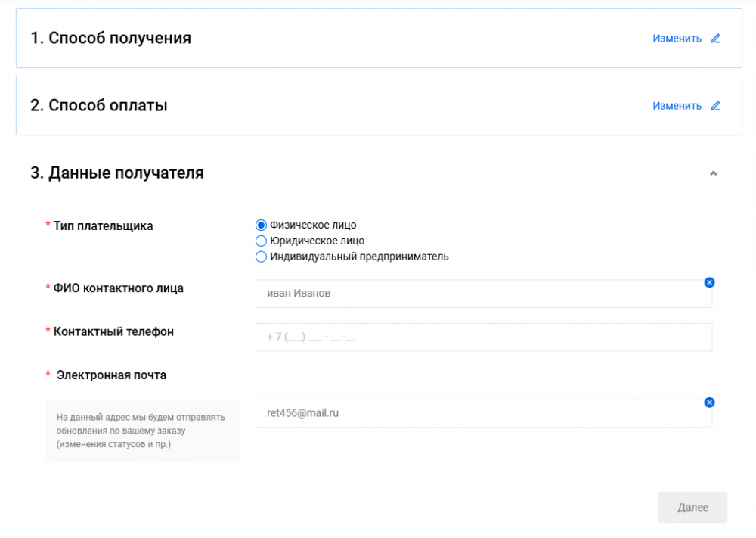
Task: Click the Электронная почта label
Action: (x=111, y=375)
